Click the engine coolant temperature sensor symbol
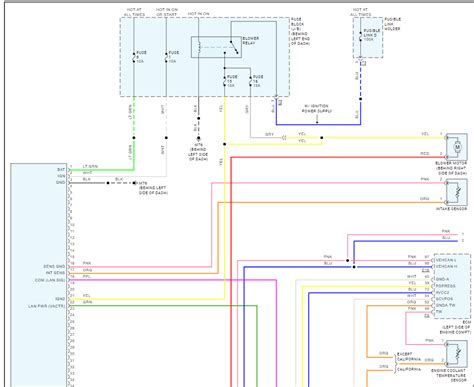The width and height of the screenshot is (474, 387). (x=457, y=354)
